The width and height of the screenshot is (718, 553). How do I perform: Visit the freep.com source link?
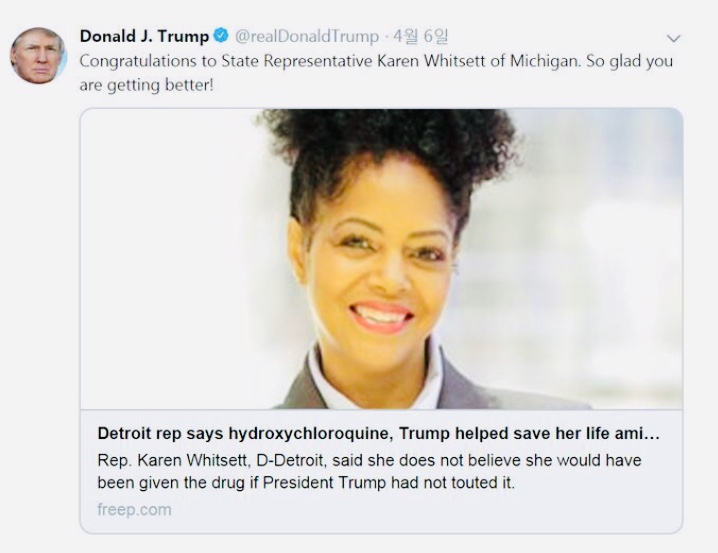134,510
